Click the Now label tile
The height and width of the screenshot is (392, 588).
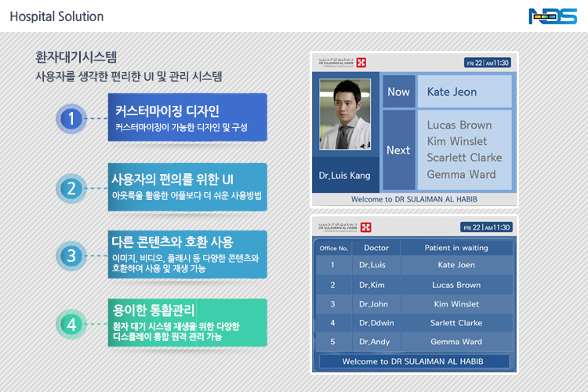coord(398,92)
